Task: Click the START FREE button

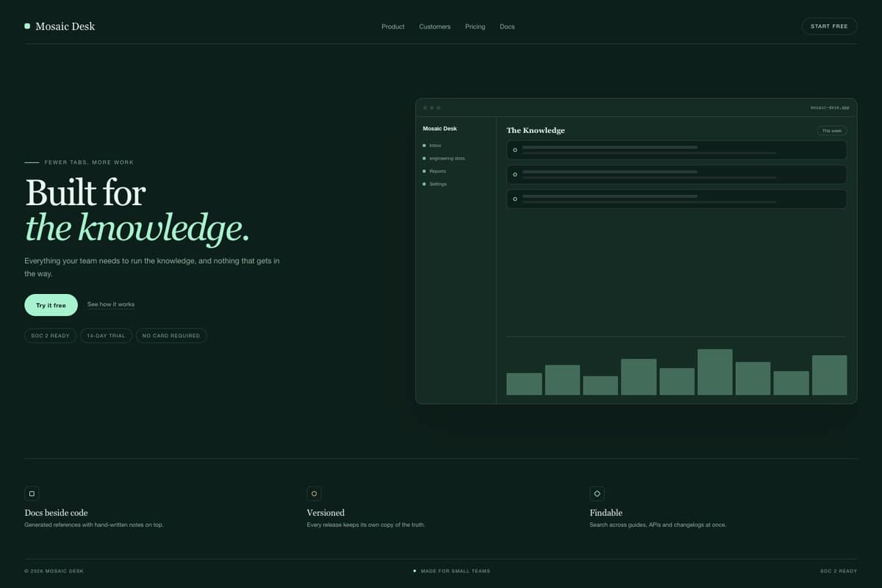Action: click(x=829, y=26)
